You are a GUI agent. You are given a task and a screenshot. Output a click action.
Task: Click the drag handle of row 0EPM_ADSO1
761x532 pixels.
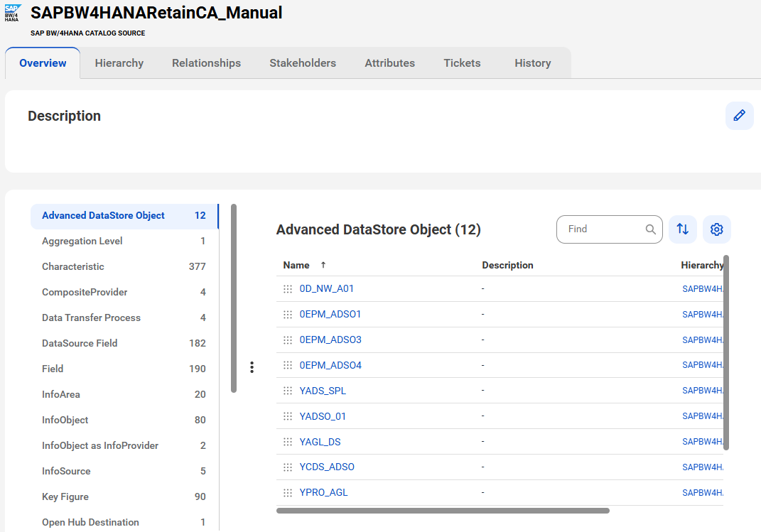tap(287, 314)
